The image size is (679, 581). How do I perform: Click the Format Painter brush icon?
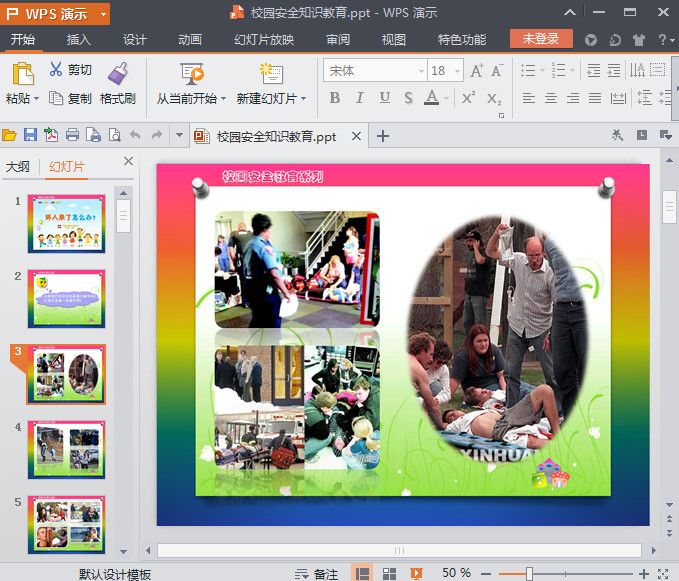coord(118,73)
